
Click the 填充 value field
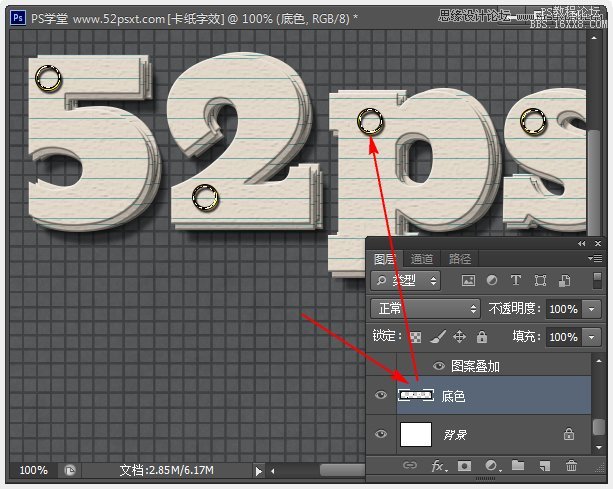pos(563,337)
